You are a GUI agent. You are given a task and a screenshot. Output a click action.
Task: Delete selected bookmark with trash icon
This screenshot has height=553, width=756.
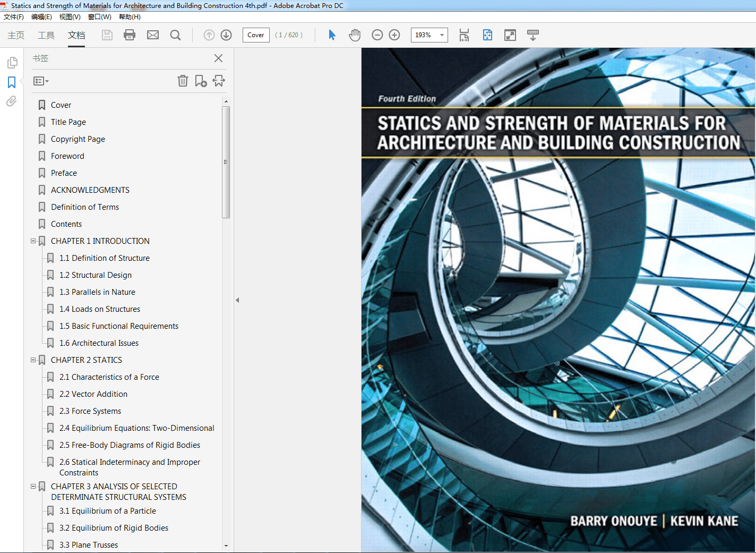click(x=183, y=81)
